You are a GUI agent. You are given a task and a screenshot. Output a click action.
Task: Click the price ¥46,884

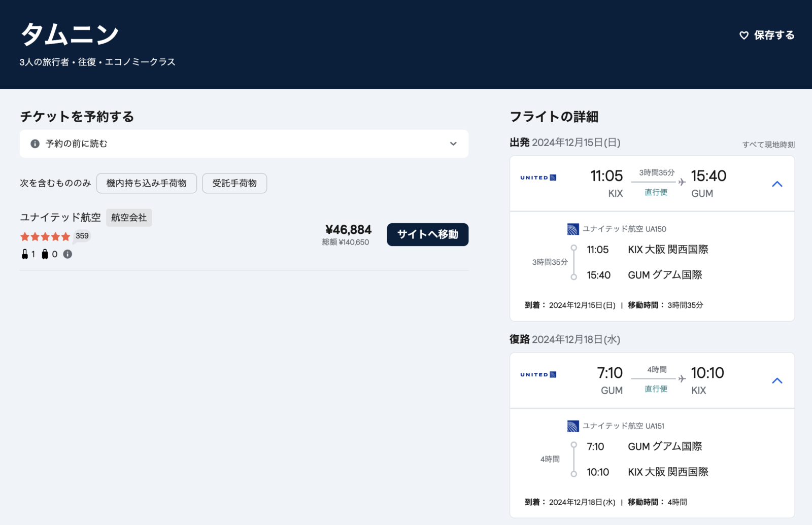click(x=349, y=230)
